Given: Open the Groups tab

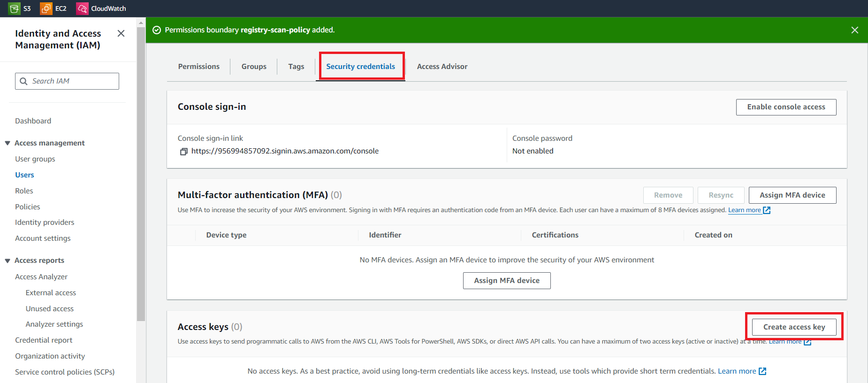Looking at the screenshot, I should point(254,67).
